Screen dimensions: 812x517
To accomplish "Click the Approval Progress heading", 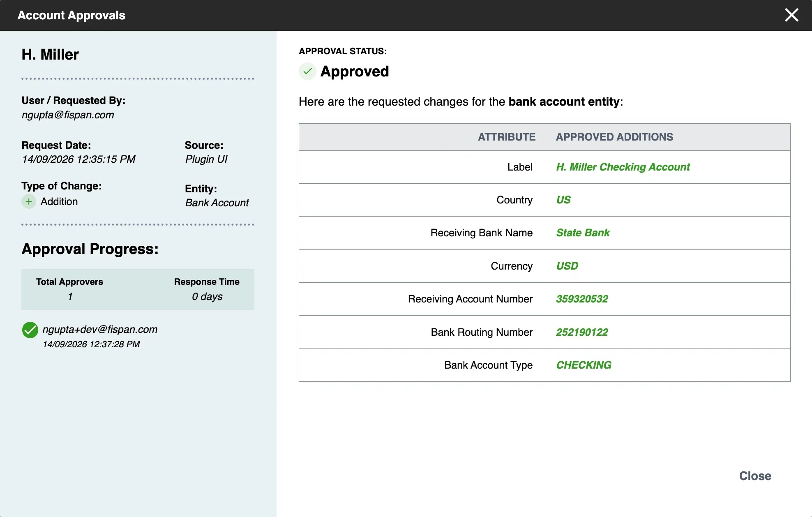I will click(x=90, y=249).
